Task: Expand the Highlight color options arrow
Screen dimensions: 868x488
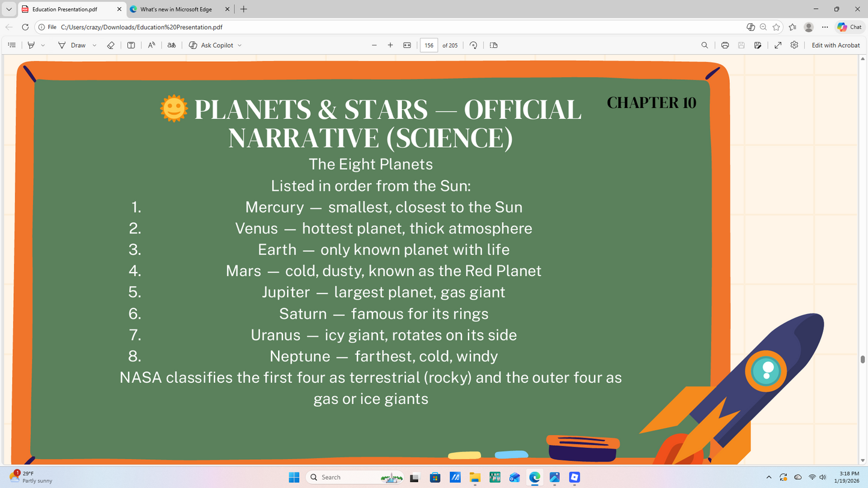Action: coord(43,45)
